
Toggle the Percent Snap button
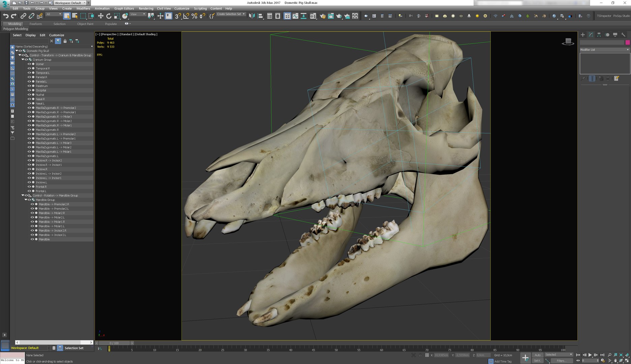(194, 16)
